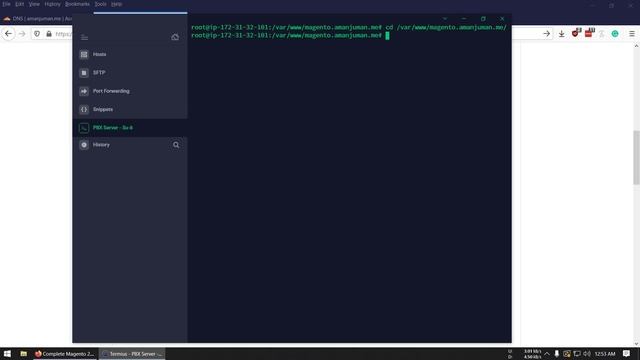This screenshot has width=640, height=360.
Task: Select PBX Server terminal session tab
Action: [x=130, y=128]
